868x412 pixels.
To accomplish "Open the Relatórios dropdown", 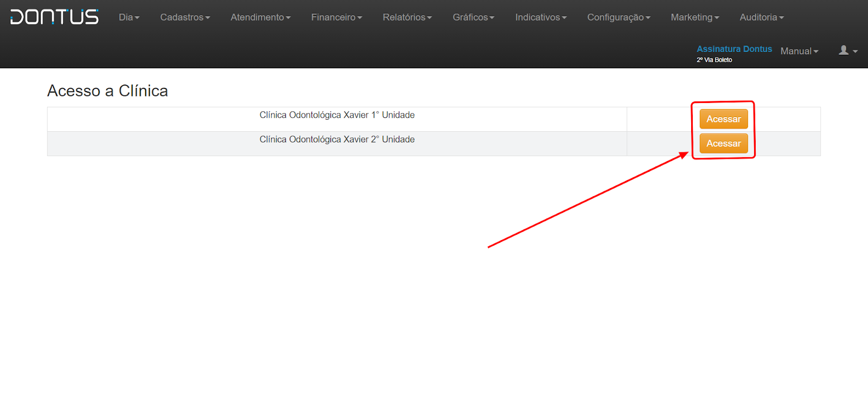I will (407, 17).
